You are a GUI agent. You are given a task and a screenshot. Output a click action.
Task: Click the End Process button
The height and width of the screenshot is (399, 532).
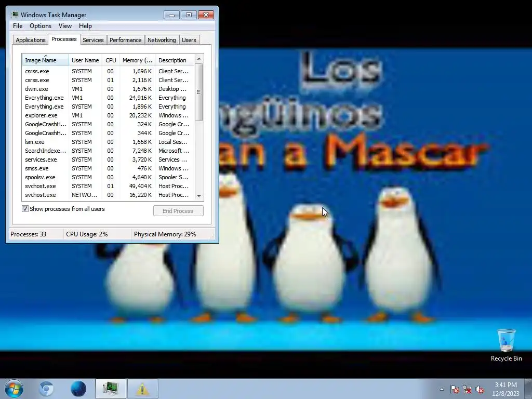(x=178, y=211)
